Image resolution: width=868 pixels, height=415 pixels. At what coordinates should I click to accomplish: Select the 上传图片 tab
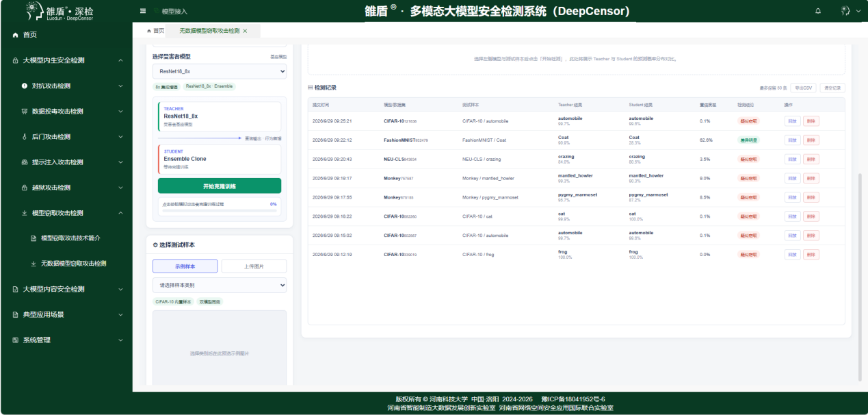coord(254,266)
